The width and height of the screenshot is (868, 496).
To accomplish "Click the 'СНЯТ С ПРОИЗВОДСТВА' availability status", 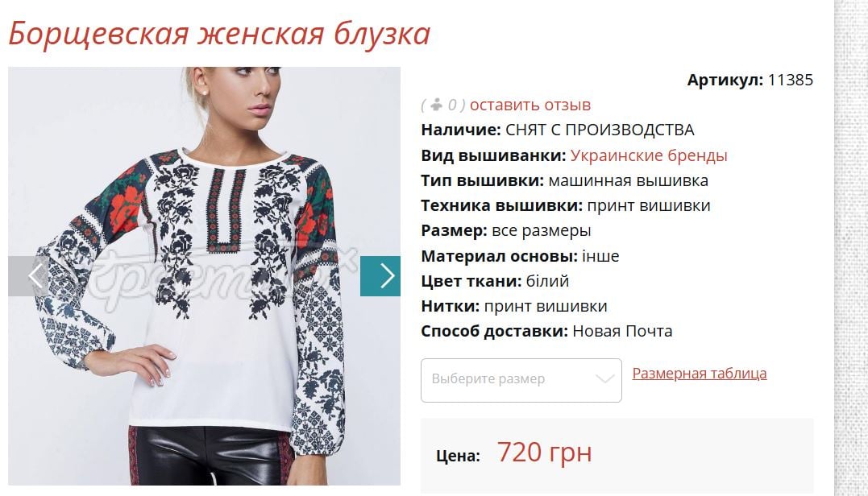I will (x=600, y=130).
